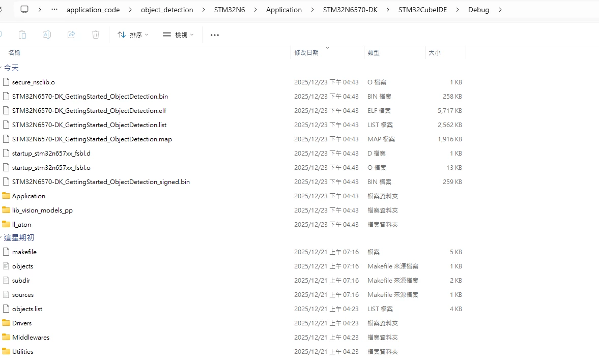Show hidden breadcrumb folders via ellipsis

click(x=54, y=9)
